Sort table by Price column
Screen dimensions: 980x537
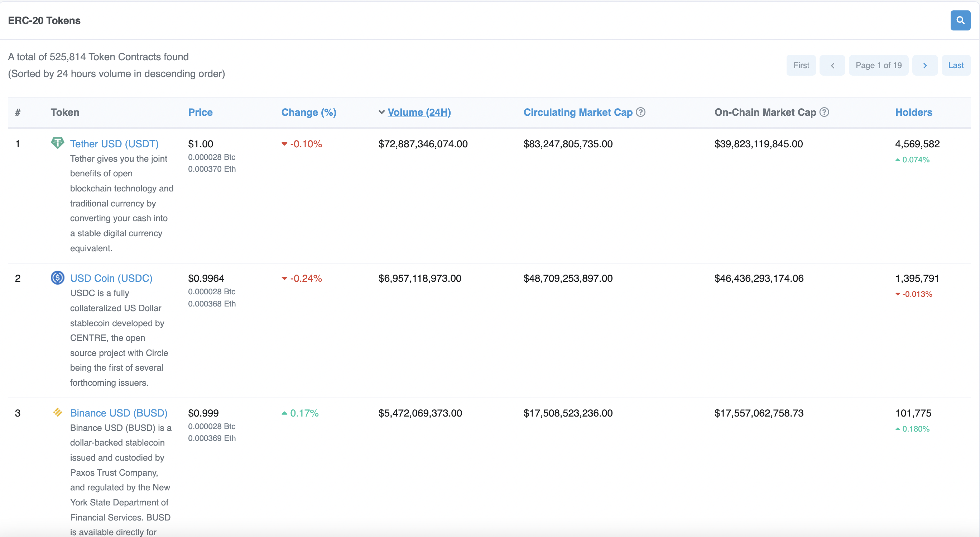tap(201, 112)
